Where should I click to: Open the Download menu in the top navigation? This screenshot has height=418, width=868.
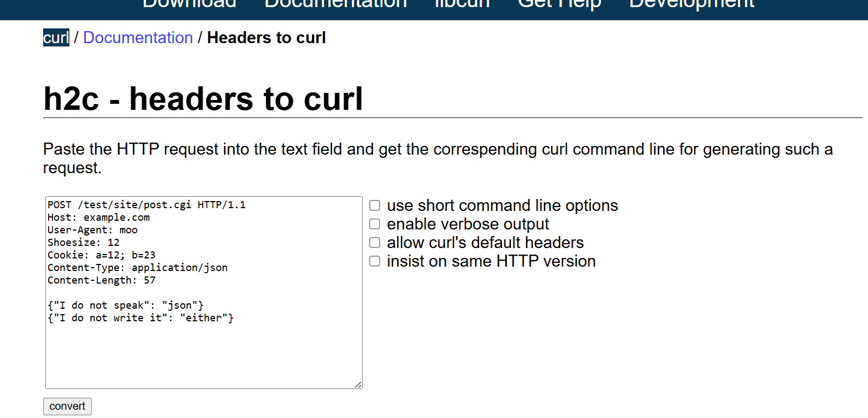click(189, 4)
